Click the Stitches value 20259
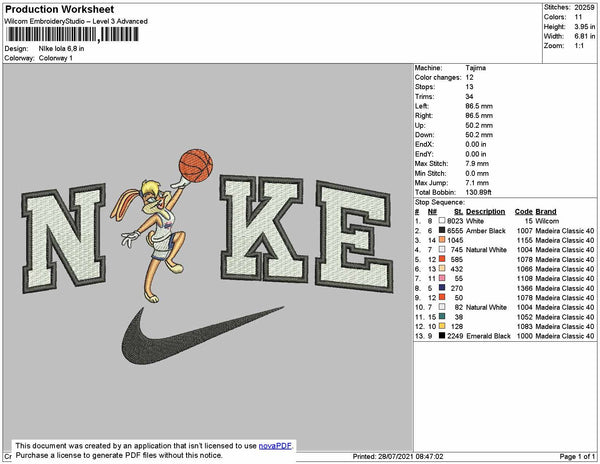The width and height of the screenshot is (600, 464). click(584, 7)
